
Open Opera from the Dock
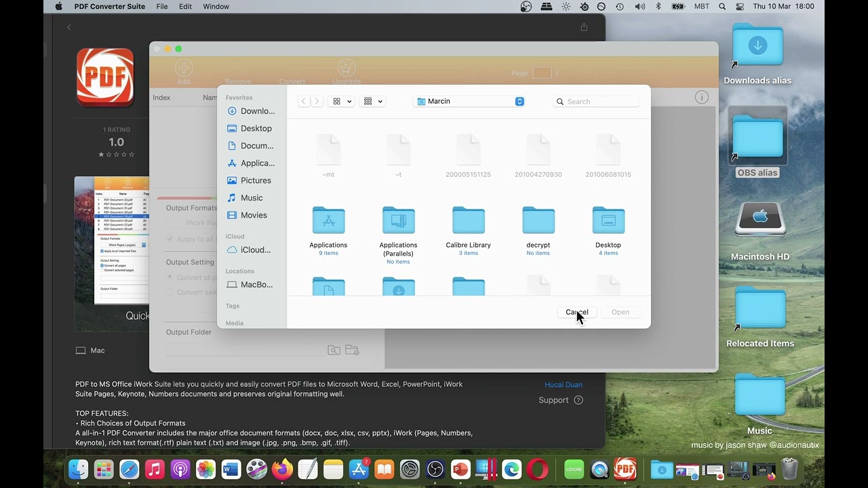coord(538,469)
